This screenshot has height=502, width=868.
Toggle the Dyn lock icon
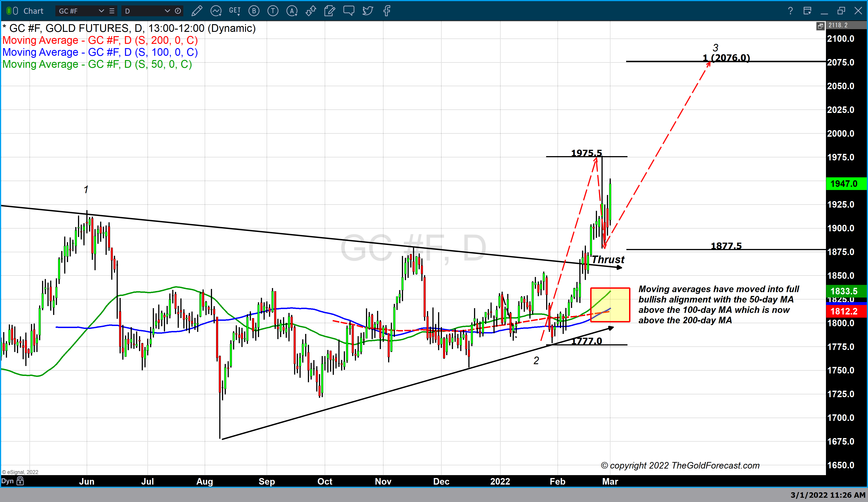click(20, 481)
